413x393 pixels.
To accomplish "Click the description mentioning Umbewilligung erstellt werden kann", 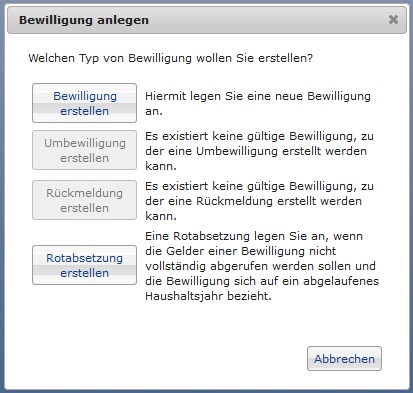I will [259, 151].
